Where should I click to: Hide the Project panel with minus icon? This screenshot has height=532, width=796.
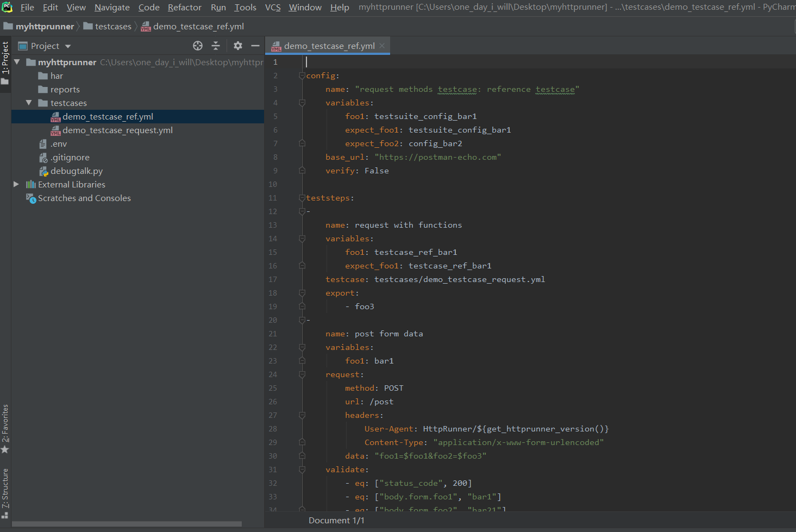pyautogui.click(x=255, y=46)
